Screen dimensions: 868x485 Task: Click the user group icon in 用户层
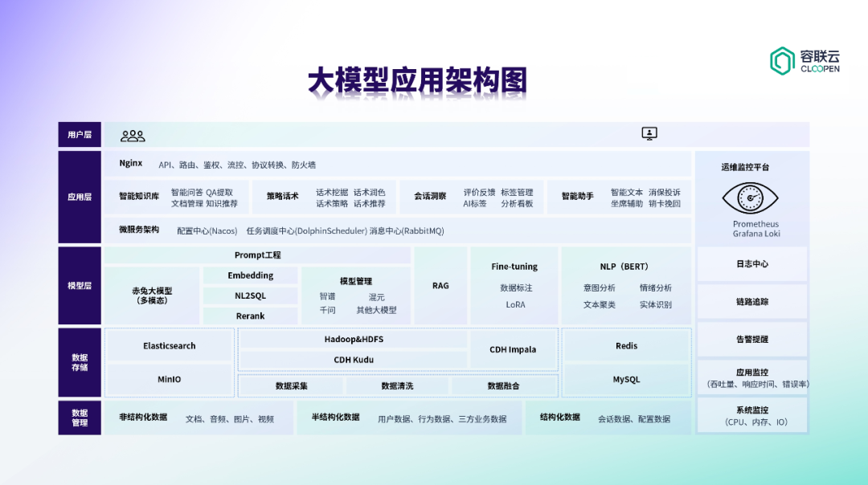click(131, 135)
